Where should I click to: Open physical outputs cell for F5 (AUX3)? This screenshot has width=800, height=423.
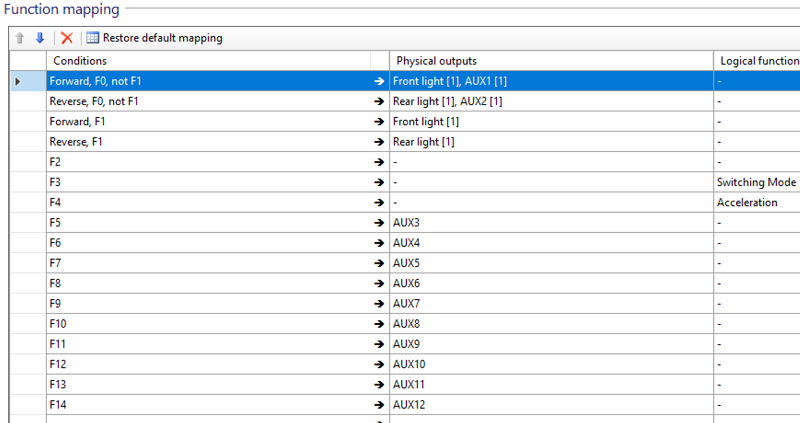coord(550,222)
